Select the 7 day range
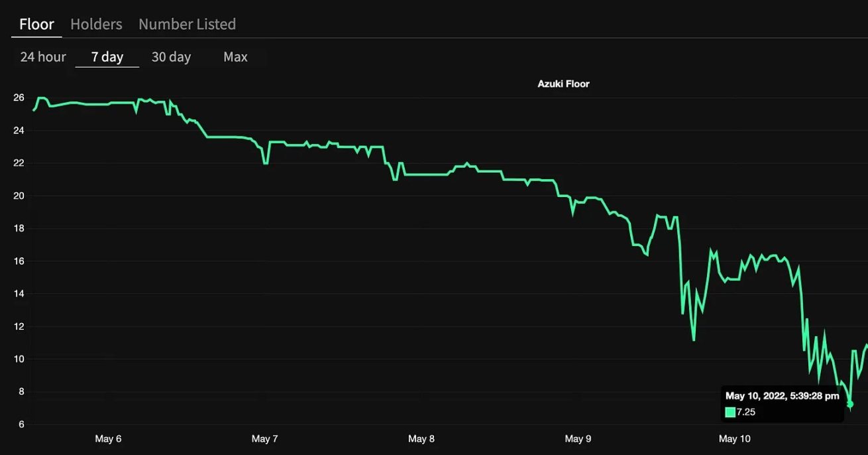The width and height of the screenshot is (868, 455). [107, 57]
